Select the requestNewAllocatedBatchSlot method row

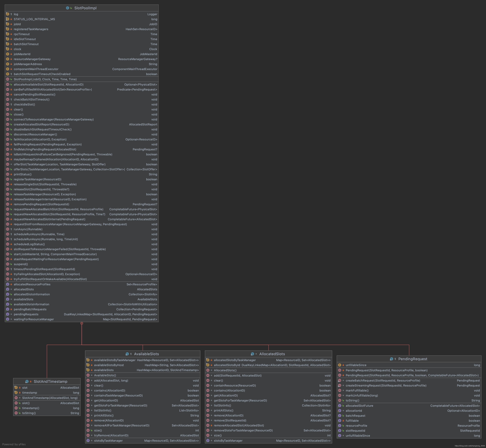tap(82, 209)
